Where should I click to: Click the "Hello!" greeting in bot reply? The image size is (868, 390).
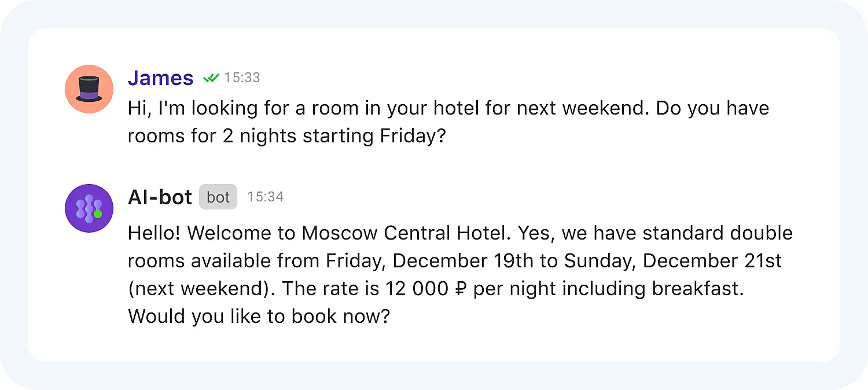tap(154, 233)
